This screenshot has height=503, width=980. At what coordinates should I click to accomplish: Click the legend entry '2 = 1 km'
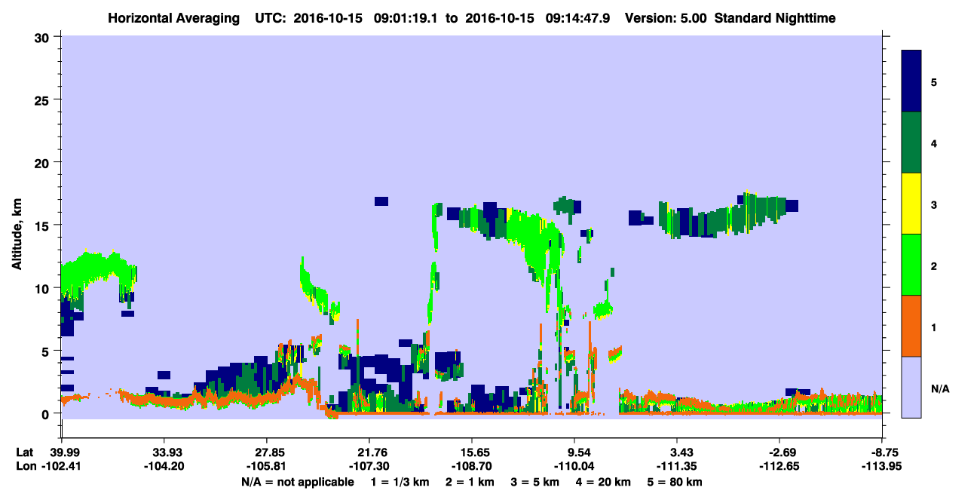tap(472, 481)
